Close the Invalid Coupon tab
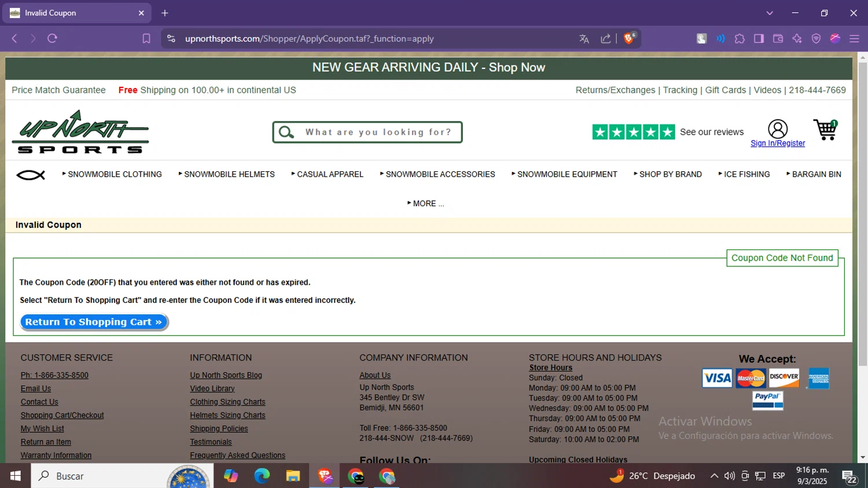 click(141, 13)
